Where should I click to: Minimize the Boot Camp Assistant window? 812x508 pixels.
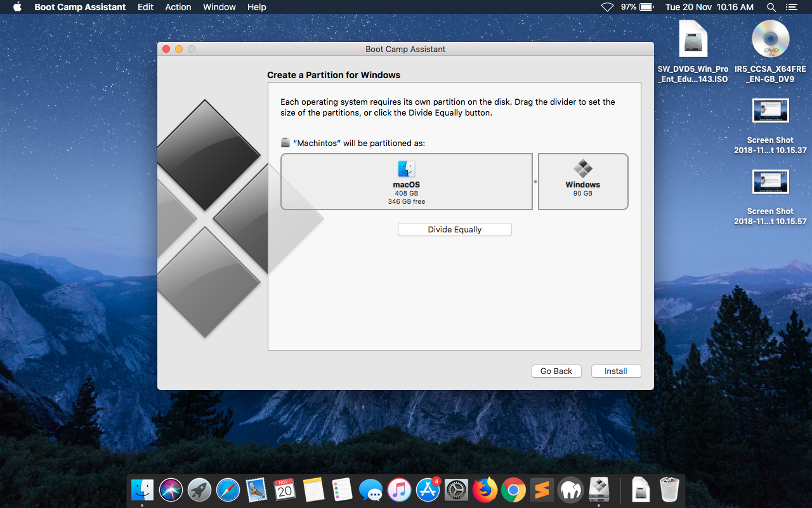tap(179, 49)
